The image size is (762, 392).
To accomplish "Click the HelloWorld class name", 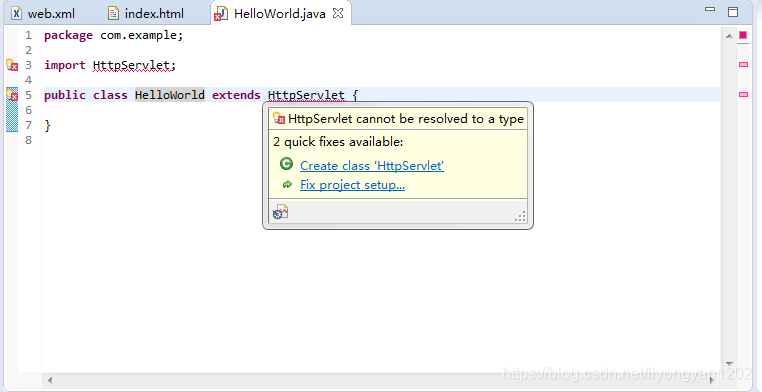I will (x=170, y=95).
